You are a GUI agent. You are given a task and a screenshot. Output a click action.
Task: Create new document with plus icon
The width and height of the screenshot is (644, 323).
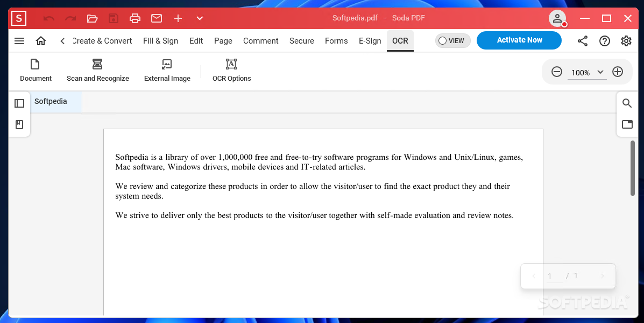coord(178,18)
